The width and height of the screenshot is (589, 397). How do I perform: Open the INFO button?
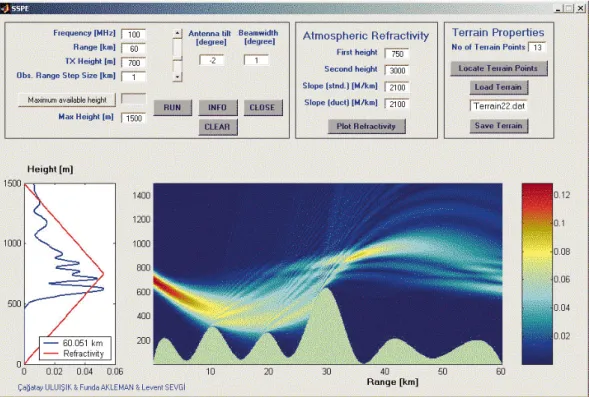coord(218,108)
